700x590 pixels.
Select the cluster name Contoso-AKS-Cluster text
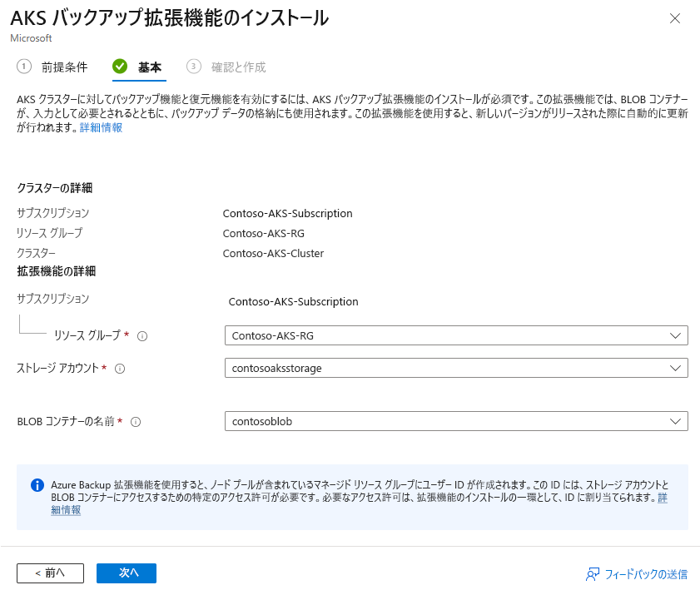coord(273,254)
